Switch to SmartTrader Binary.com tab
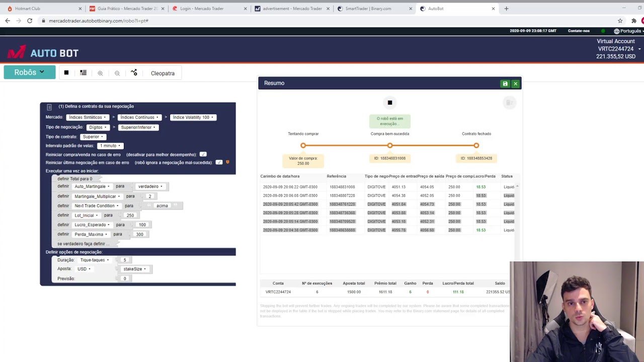 [374, 9]
